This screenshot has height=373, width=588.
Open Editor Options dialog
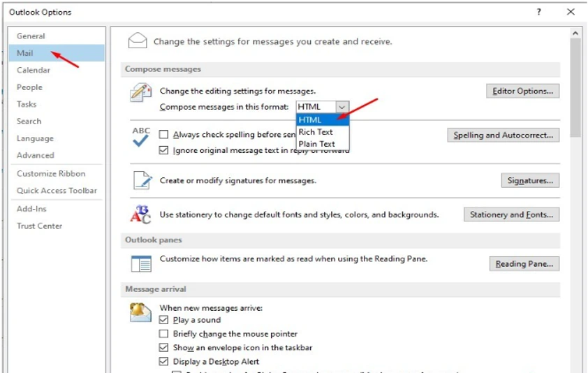coord(522,91)
